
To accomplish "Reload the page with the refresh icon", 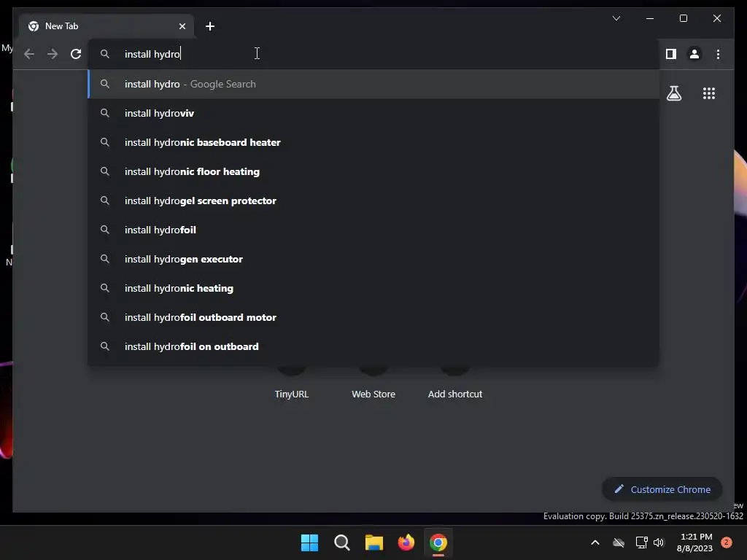I will click(76, 54).
